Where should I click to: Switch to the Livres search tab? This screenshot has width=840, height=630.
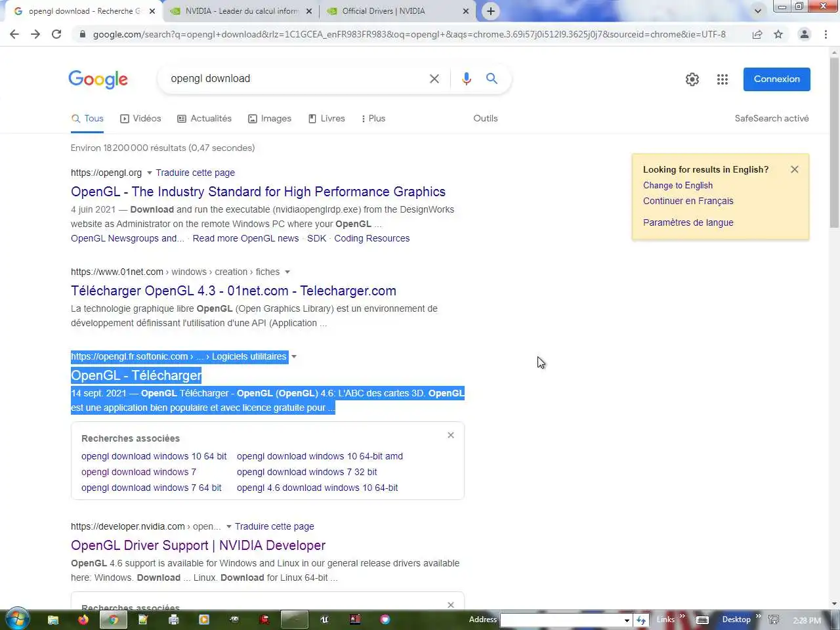(326, 118)
